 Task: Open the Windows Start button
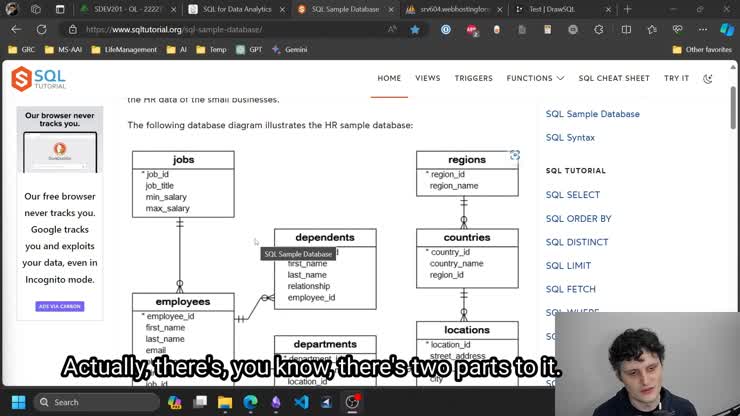click(x=18, y=402)
